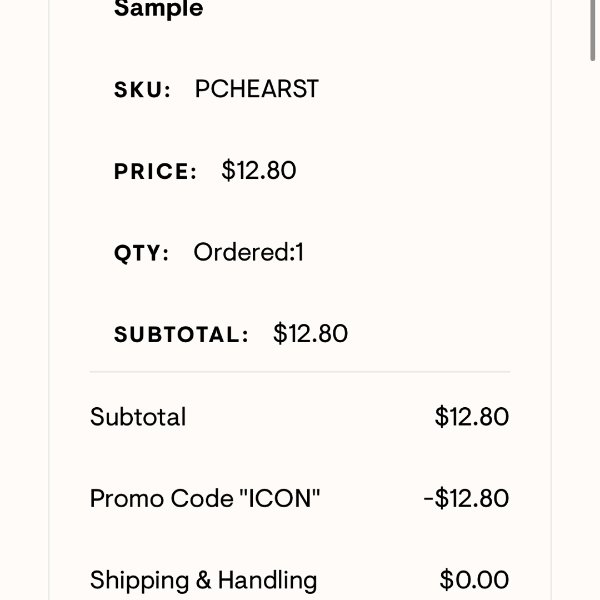Select the SKU value PCHEARST

coord(257,89)
